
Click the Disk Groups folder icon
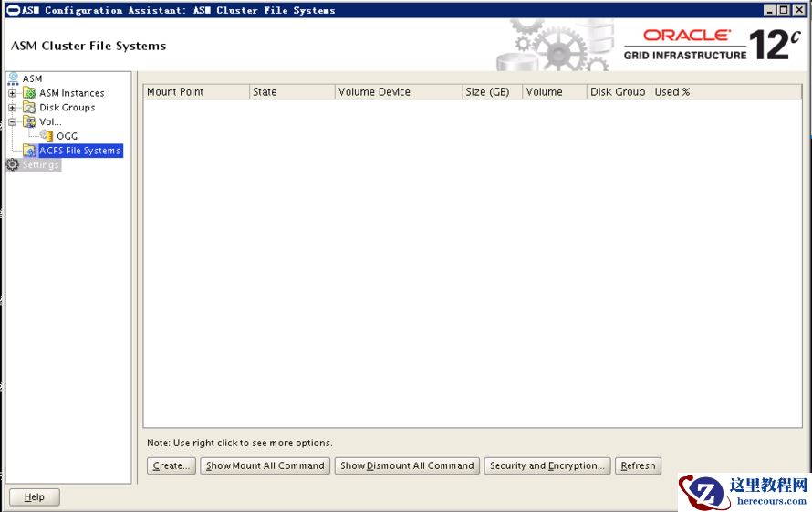(x=29, y=108)
